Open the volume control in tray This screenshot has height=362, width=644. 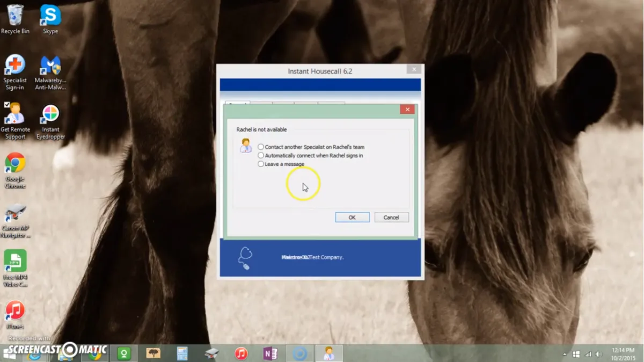coord(598,354)
